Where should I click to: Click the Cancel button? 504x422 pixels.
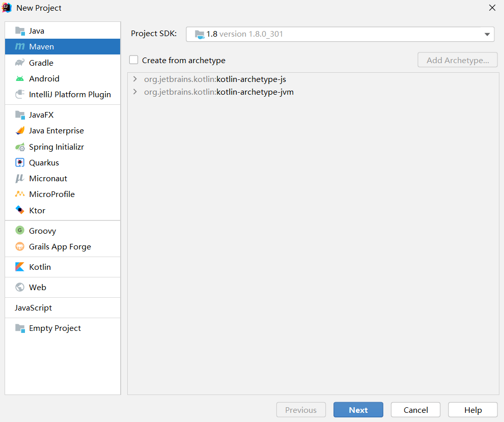[x=415, y=409]
